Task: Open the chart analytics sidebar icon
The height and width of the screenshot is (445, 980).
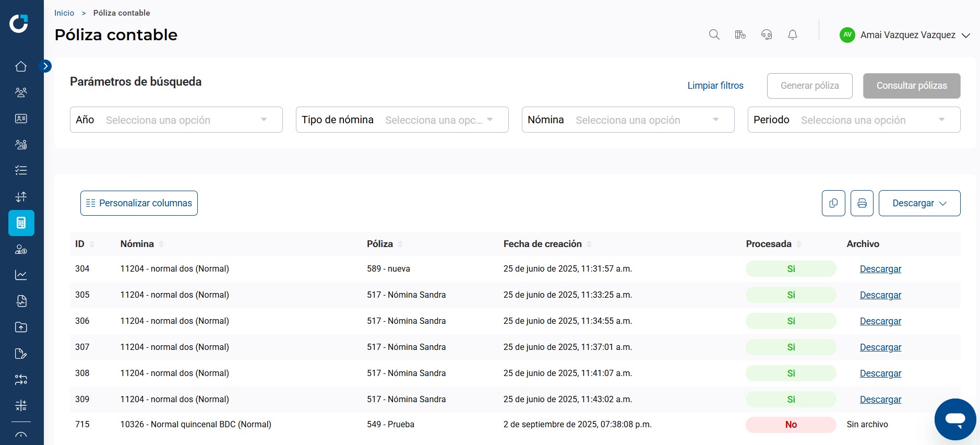Action: pyautogui.click(x=21, y=275)
